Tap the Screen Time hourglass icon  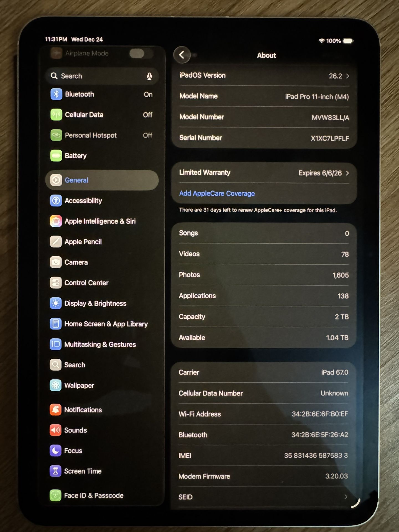pyautogui.click(x=55, y=471)
